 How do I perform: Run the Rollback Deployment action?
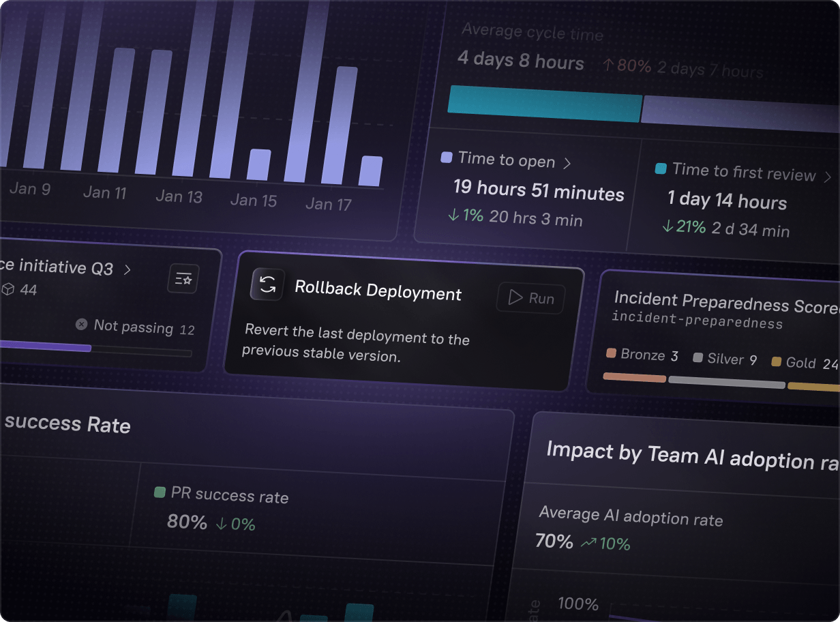pos(531,298)
